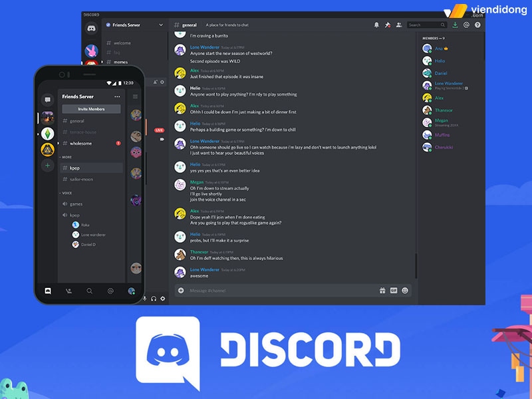Mute your microphone
Viewport: 532px width, 399px height.
(144, 297)
